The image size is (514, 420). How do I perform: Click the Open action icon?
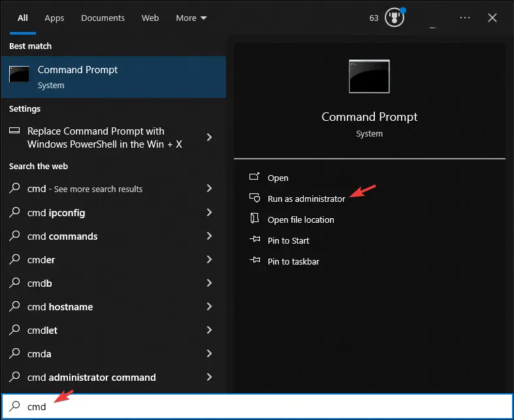click(x=254, y=177)
